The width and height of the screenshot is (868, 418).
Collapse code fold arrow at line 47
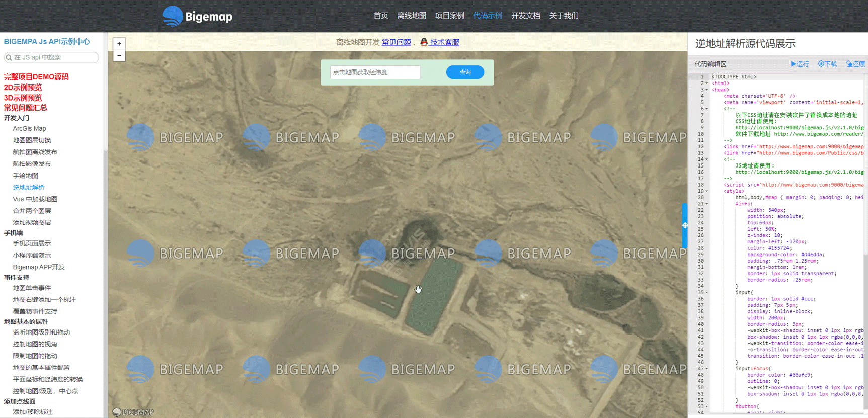(x=706, y=369)
